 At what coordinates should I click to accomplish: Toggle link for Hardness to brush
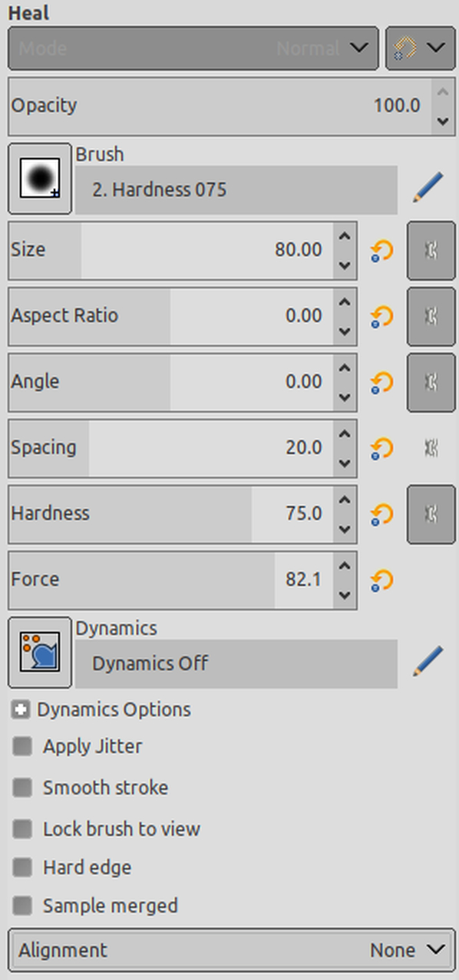point(431,514)
